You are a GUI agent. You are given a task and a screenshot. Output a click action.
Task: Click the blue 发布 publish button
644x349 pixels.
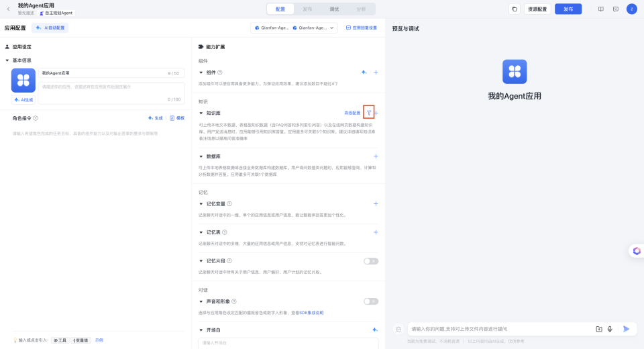[568, 9]
